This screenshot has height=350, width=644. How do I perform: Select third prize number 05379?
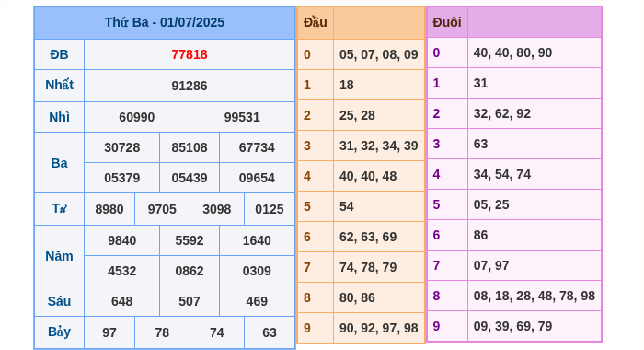[122, 178]
